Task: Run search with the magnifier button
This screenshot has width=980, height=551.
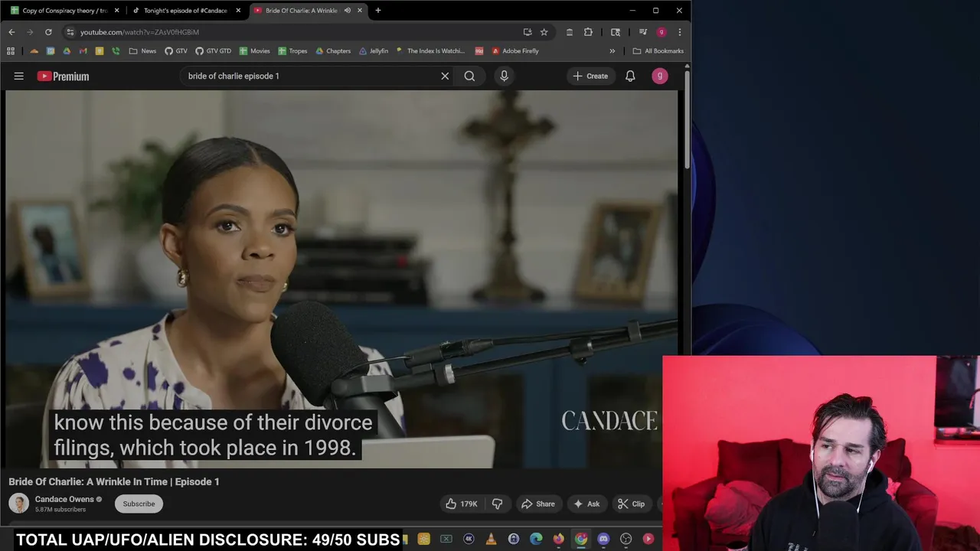Action: [x=469, y=76]
